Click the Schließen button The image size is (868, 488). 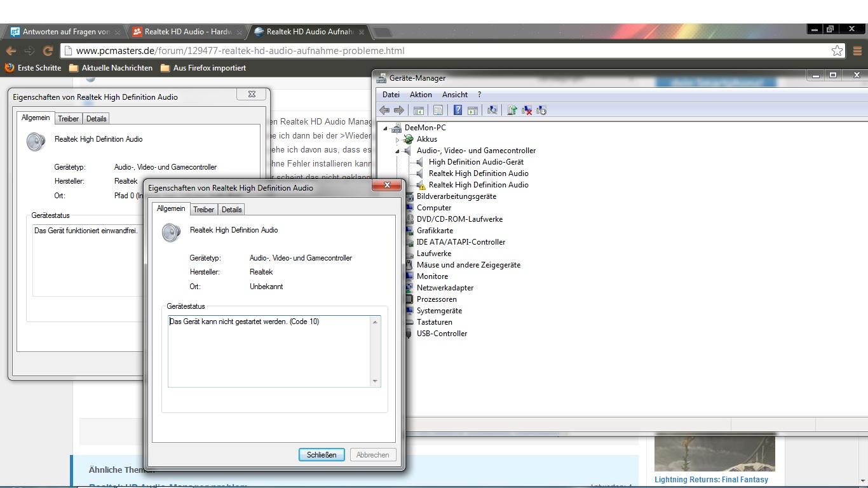322,455
